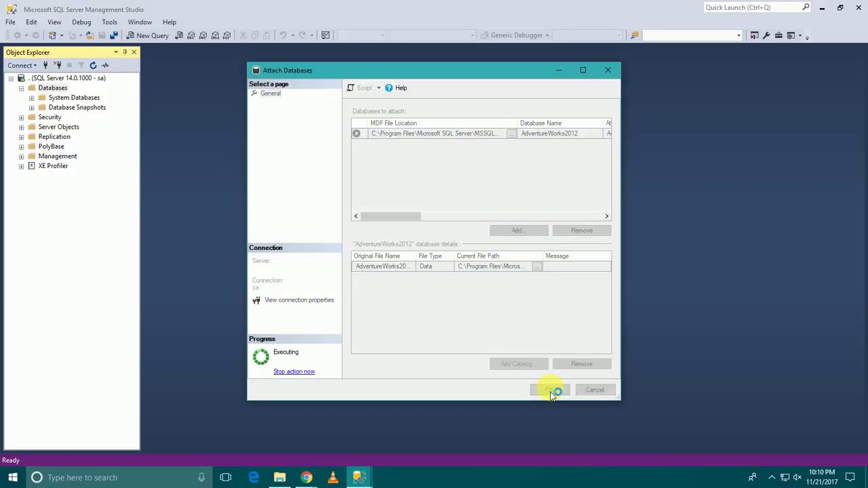This screenshot has width=868, height=488.
Task: Click Disconnect icon in Object Explorer
Action: [58, 65]
